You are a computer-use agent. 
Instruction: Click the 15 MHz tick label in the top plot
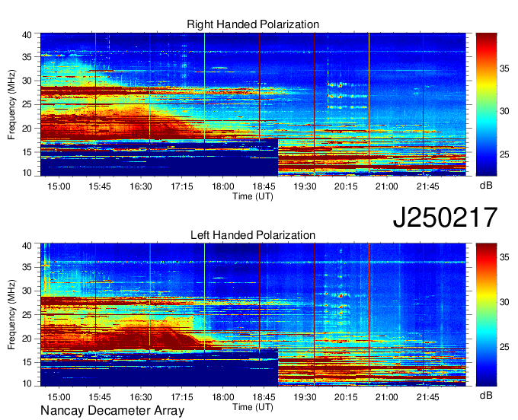[x=27, y=152]
